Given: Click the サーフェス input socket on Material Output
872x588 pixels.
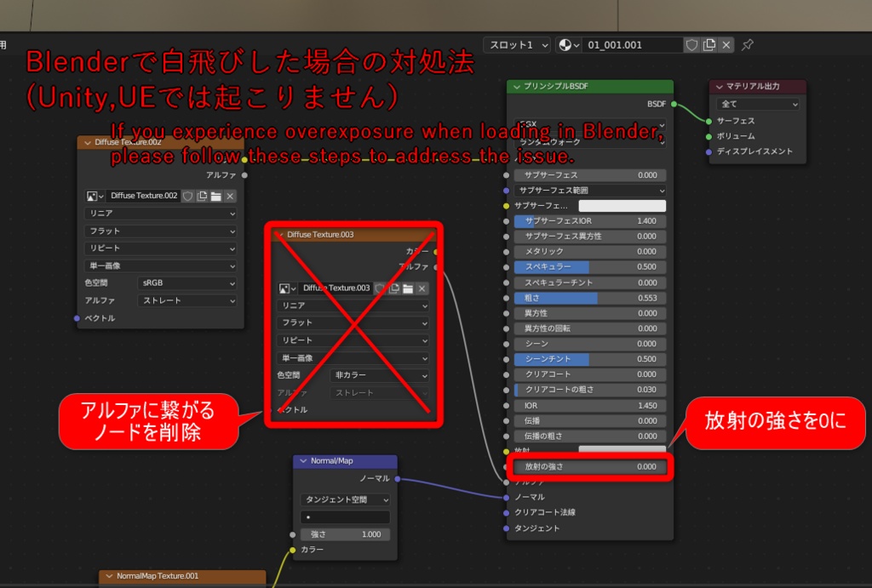Looking at the screenshot, I should tap(708, 121).
